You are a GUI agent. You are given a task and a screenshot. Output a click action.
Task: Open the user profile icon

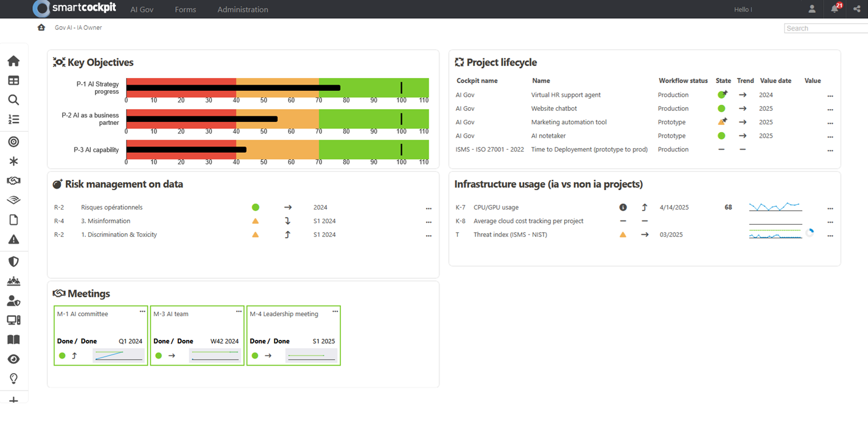pos(812,9)
